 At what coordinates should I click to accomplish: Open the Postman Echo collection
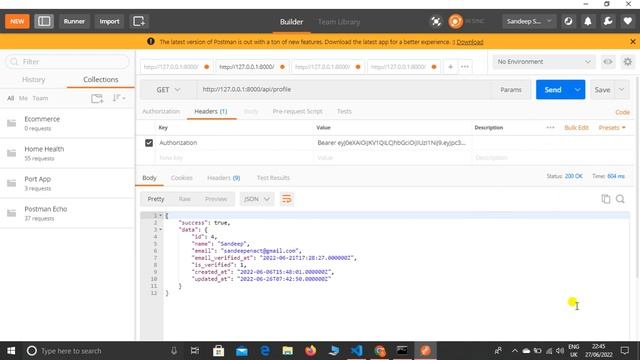pyautogui.click(x=67, y=213)
